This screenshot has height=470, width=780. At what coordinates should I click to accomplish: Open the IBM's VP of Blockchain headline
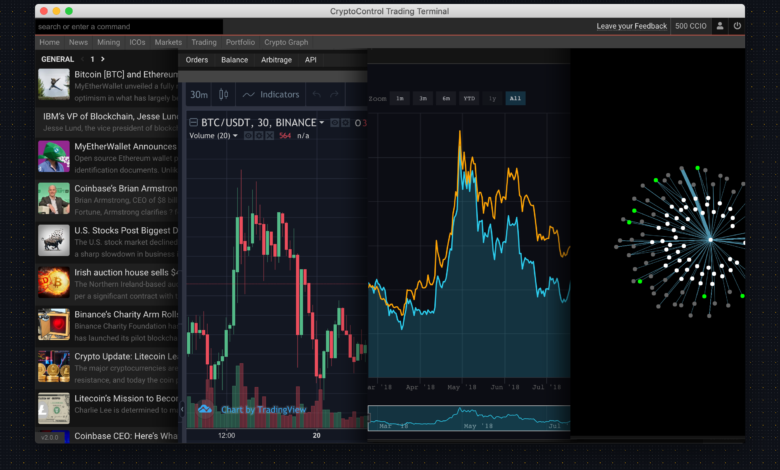110,116
